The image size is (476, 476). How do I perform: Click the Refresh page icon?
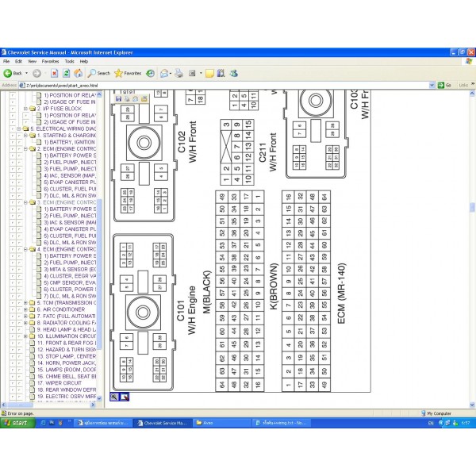point(66,73)
